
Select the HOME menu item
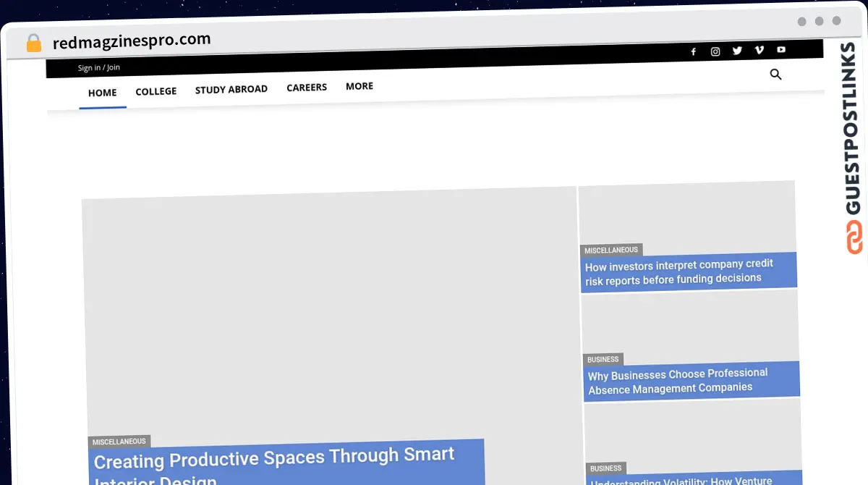pos(102,93)
